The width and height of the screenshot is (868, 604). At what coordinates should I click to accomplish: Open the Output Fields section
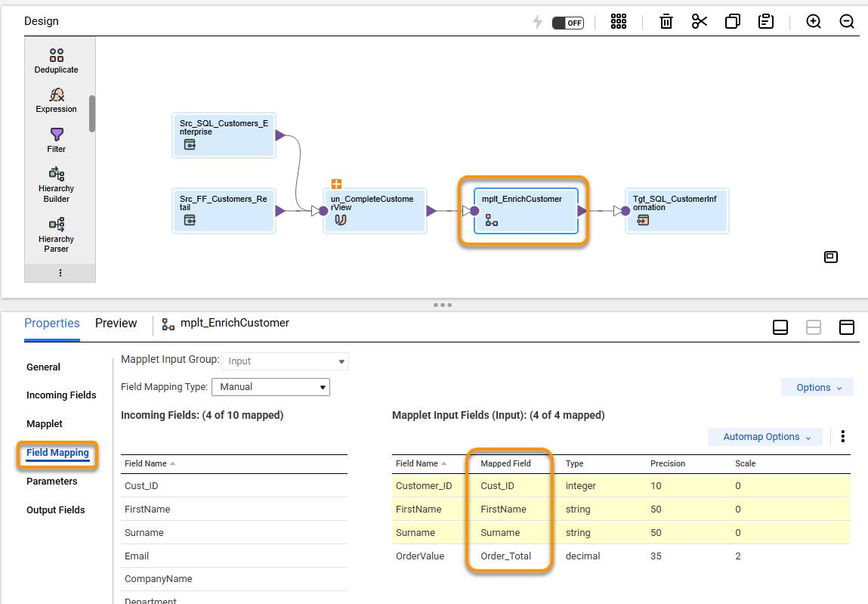(56, 510)
